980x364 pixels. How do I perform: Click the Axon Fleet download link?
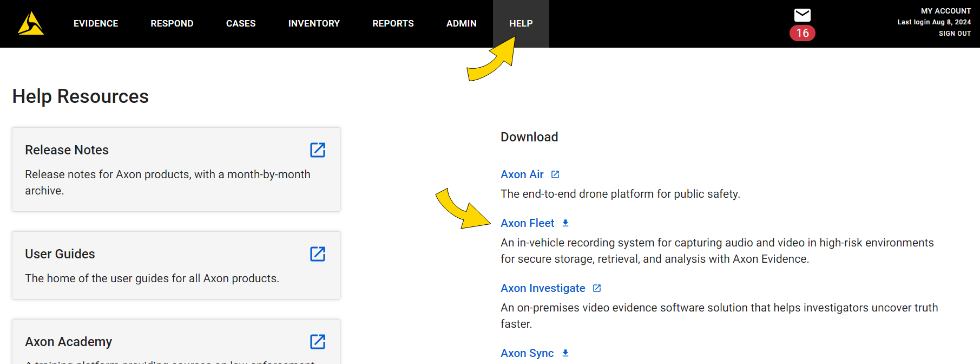coord(527,223)
